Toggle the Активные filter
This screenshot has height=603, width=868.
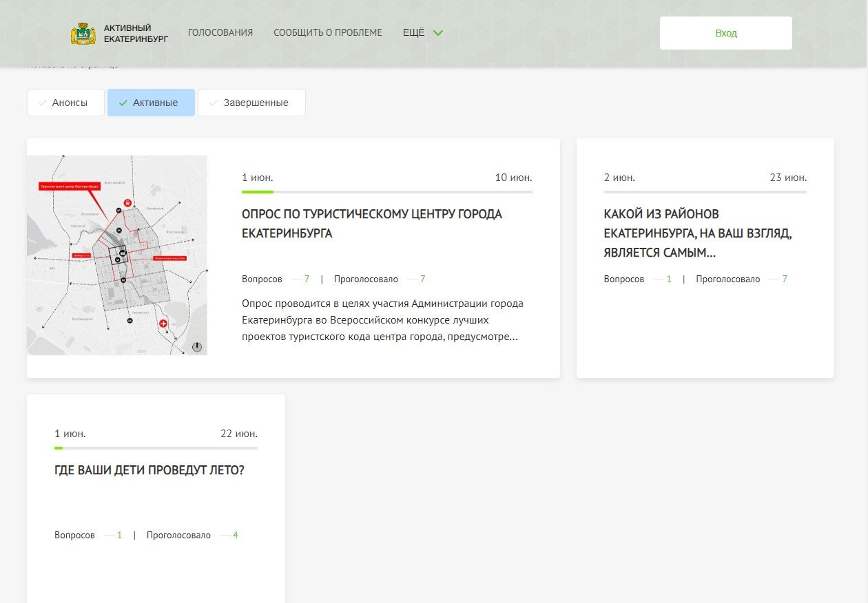pyautogui.click(x=151, y=103)
